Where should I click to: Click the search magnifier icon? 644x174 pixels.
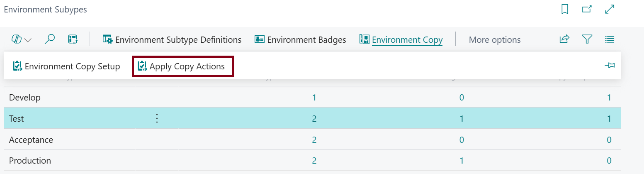tap(50, 39)
